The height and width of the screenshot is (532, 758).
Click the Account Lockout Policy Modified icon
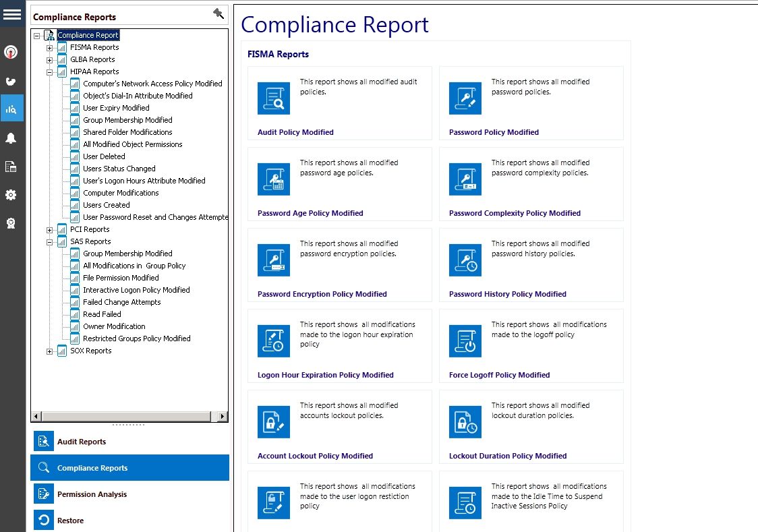(x=274, y=422)
